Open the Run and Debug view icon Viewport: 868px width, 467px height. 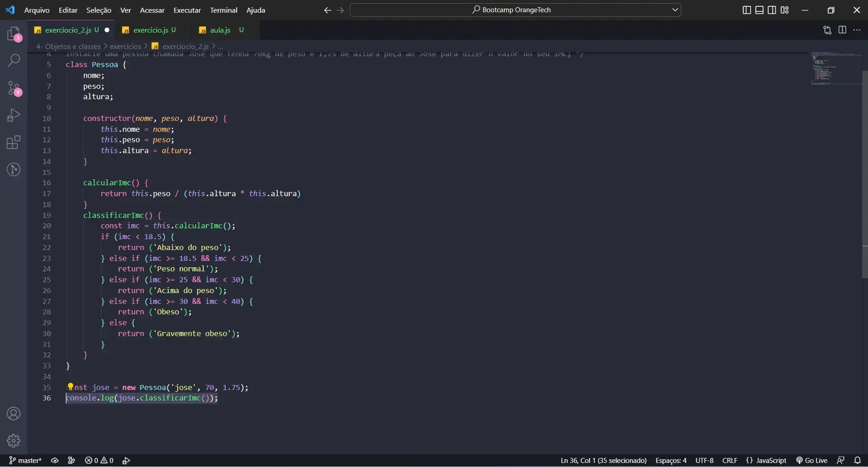coord(14,115)
